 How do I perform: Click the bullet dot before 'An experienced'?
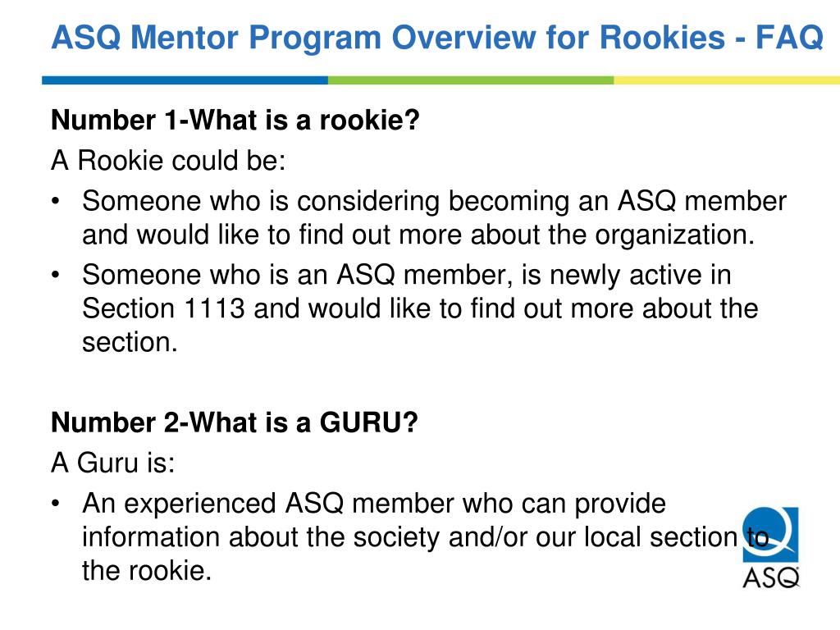point(55,504)
